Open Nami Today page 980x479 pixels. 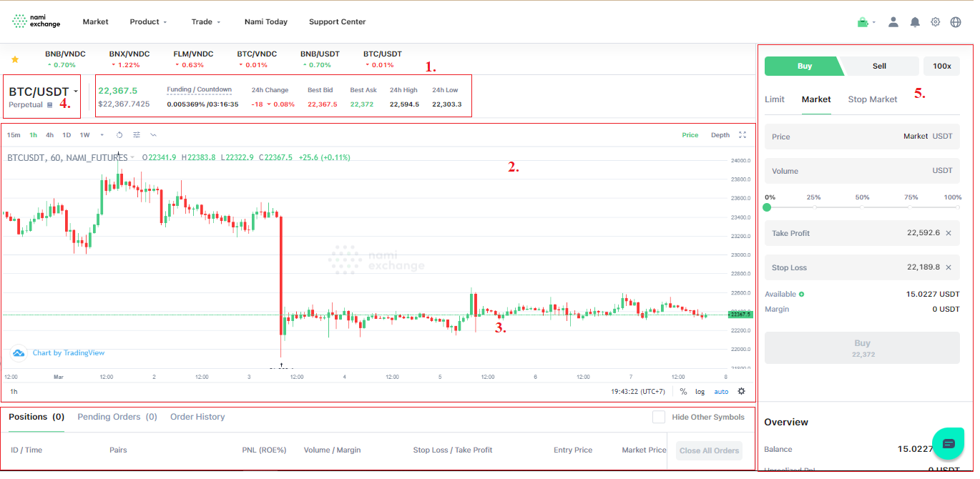(265, 22)
